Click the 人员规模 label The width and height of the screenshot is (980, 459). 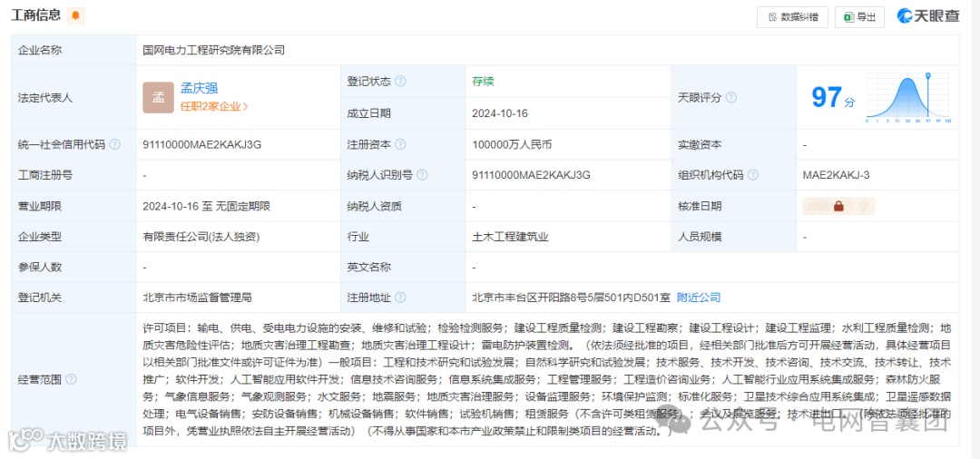700,237
